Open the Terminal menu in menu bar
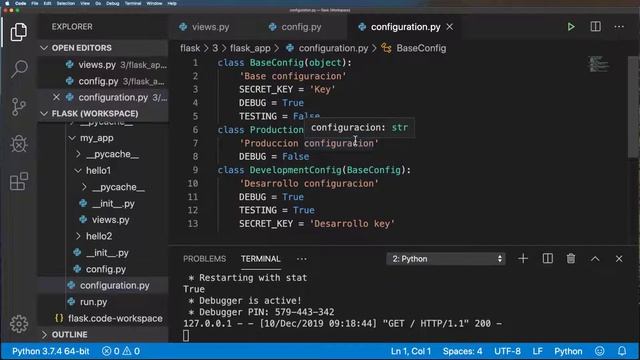The width and height of the screenshot is (640, 360). [133, 3]
